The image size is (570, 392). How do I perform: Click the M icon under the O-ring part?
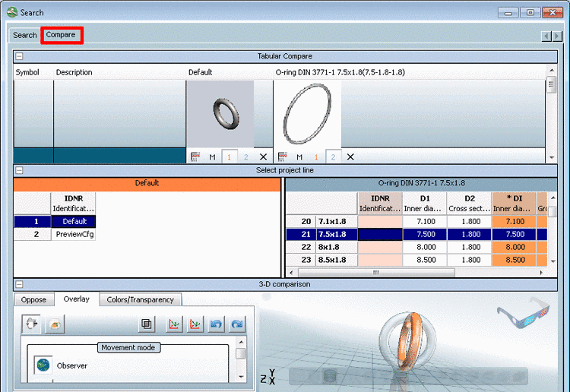299,157
